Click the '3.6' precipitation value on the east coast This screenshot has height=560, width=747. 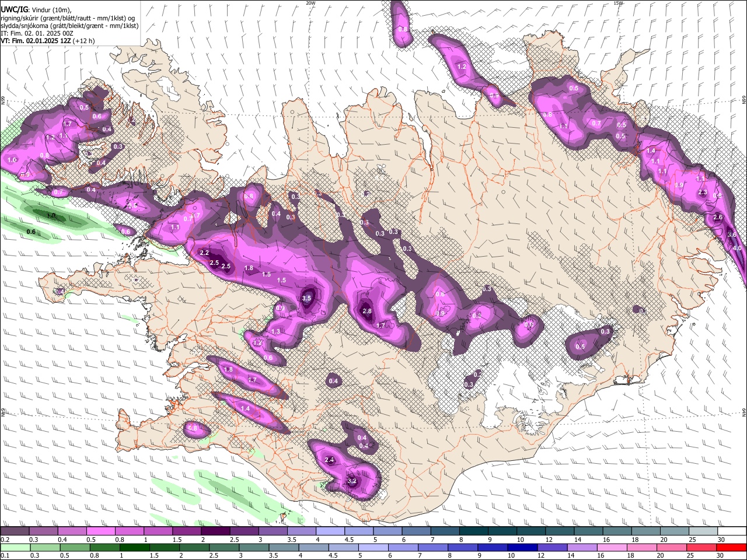click(x=732, y=234)
